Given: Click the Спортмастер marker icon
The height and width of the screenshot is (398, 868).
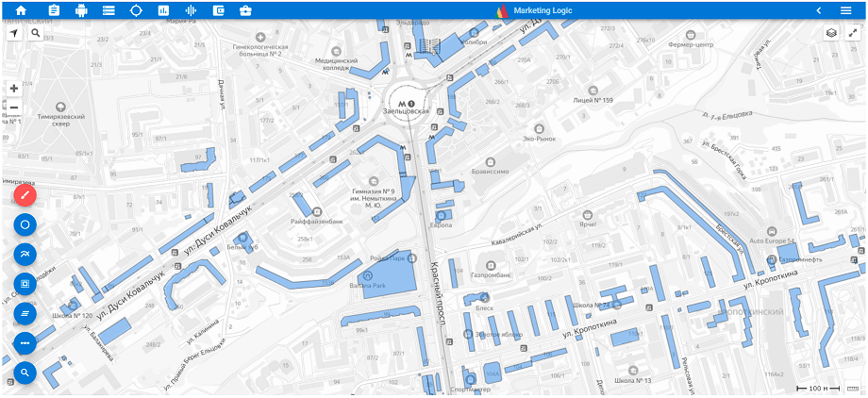Looking at the screenshot, I should point(470,380).
